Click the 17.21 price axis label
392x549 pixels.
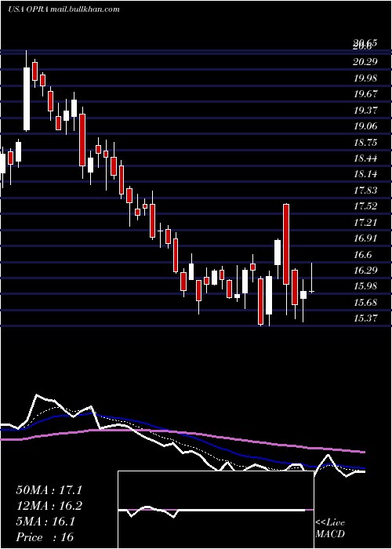[365, 222]
